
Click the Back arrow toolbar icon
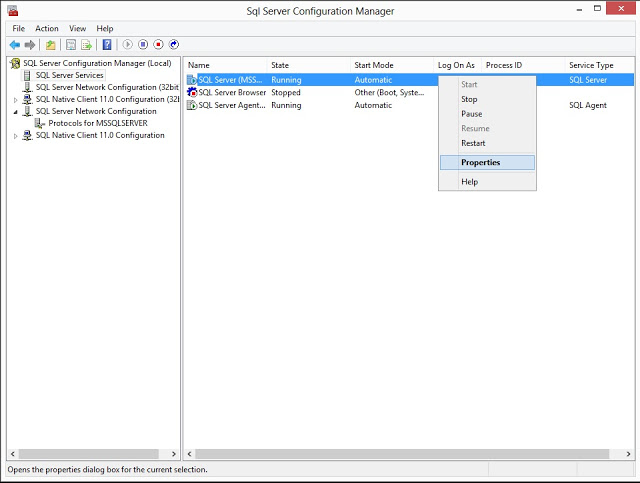point(15,45)
